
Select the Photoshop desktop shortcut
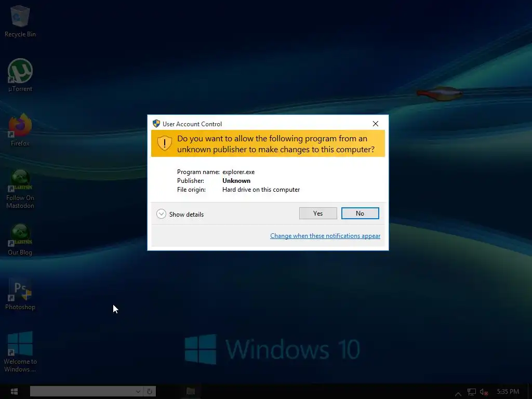pos(20,294)
